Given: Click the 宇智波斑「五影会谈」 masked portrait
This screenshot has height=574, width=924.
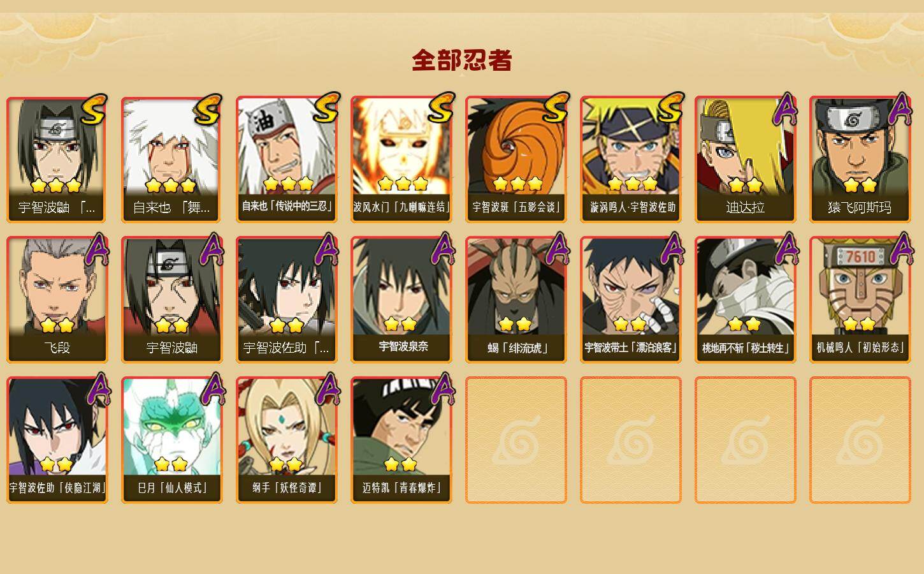Looking at the screenshot, I should (x=516, y=145).
